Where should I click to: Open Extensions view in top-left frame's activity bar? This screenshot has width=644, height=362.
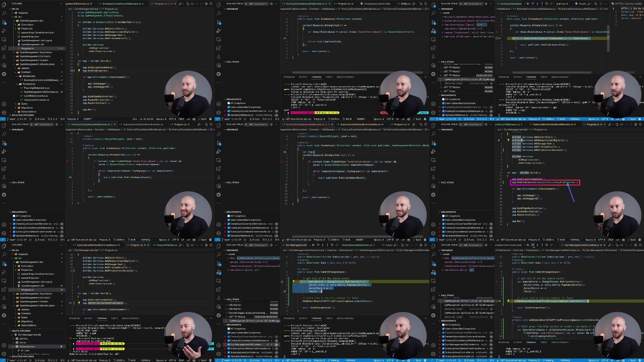click(4, 48)
